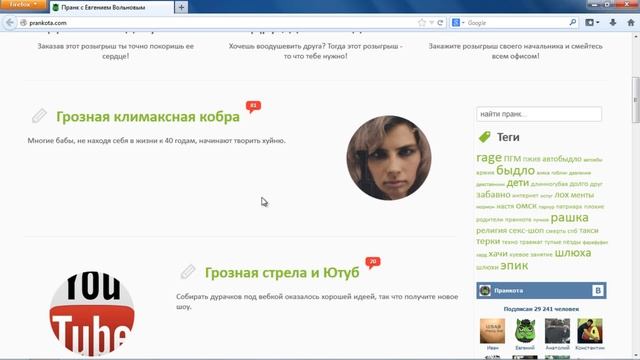Viewport: 640px width, 360px height.
Task: Click the site identity globe icon
Action: pyautogui.click(x=23, y=23)
